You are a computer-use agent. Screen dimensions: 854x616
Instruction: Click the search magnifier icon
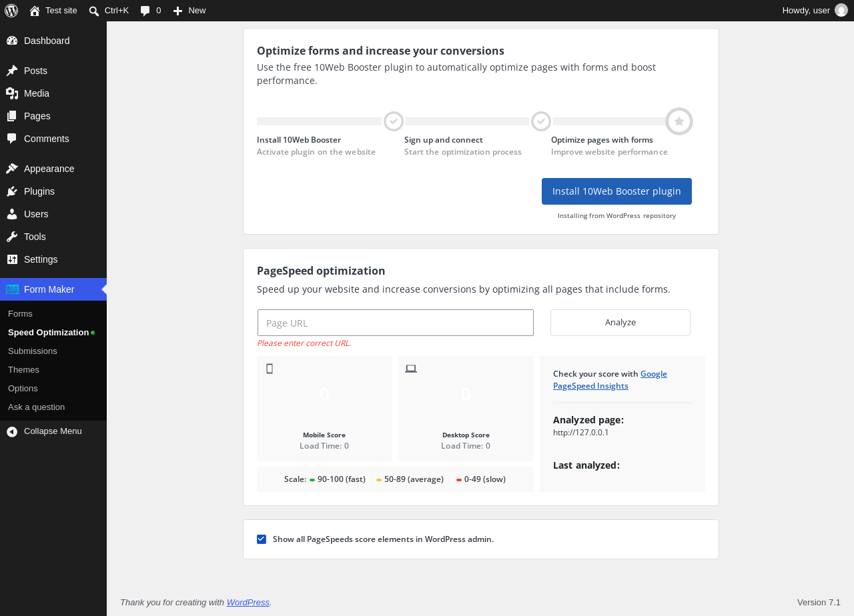click(x=94, y=11)
